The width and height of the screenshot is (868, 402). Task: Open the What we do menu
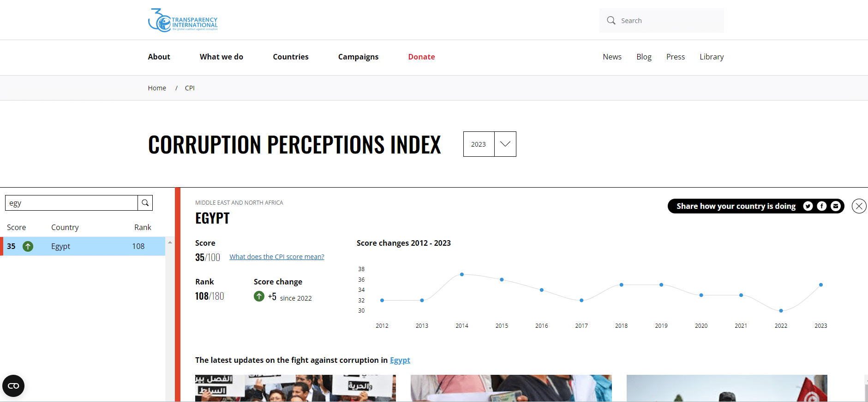tap(221, 57)
